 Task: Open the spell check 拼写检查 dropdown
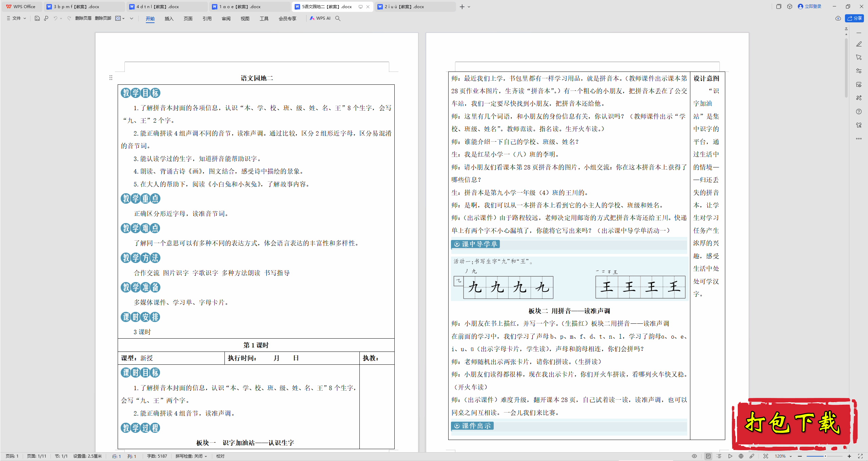pos(191,456)
